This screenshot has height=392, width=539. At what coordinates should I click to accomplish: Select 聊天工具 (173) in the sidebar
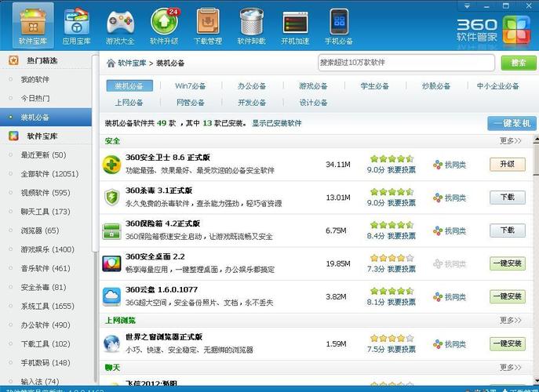tap(46, 212)
